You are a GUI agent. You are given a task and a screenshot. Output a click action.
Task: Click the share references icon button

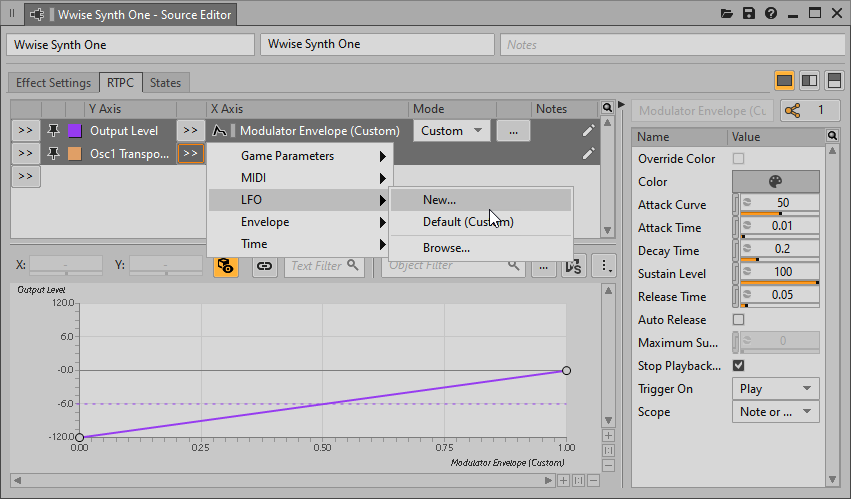click(x=812, y=111)
